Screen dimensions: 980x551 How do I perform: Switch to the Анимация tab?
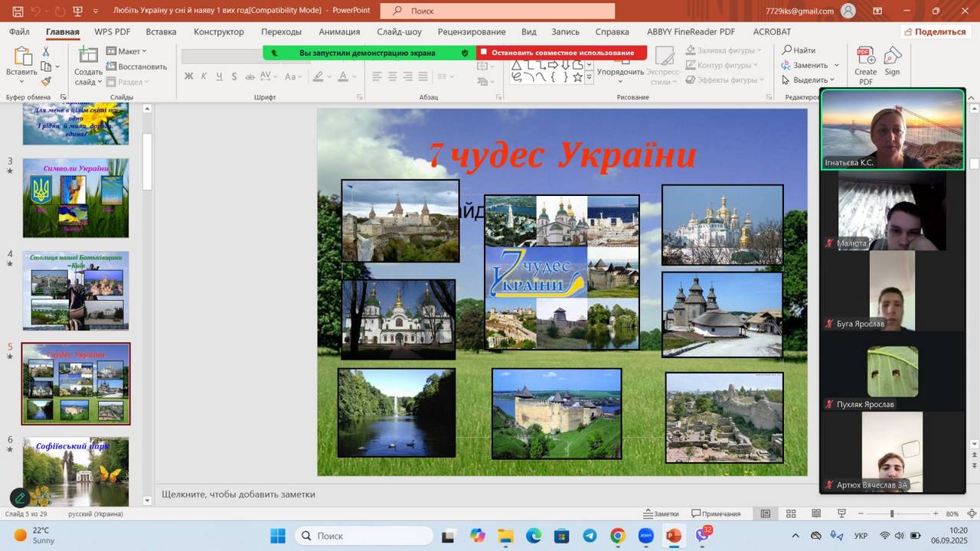tap(339, 31)
